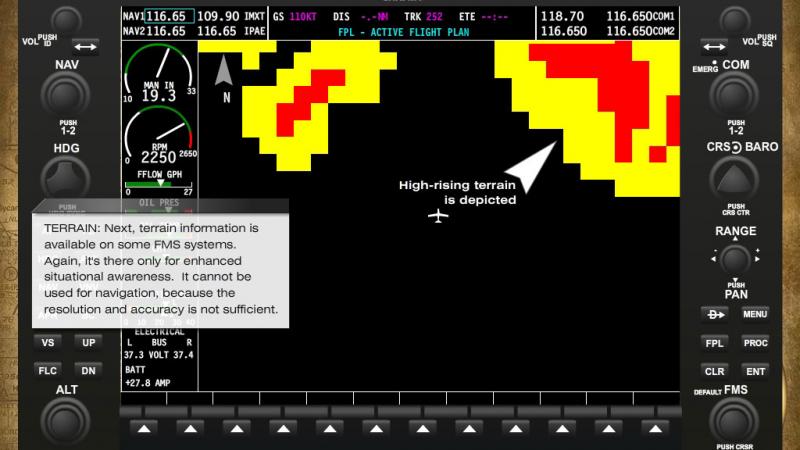Click the FMS knob
Screen dimensions: 800x450
coord(734,421)
